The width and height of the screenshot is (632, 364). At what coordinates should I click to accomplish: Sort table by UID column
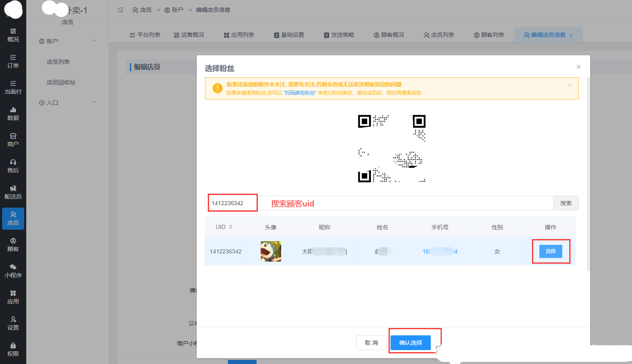(225, 227)
